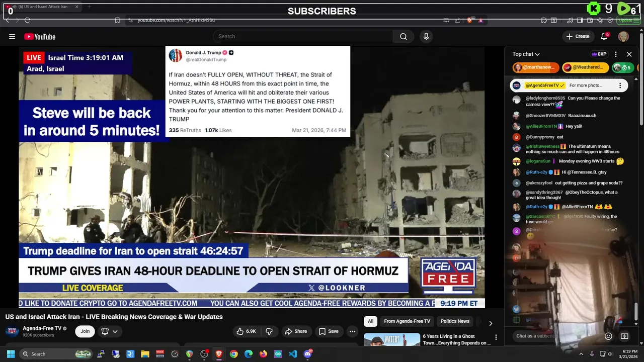The width and height of the screenshot is (644, 362).
Task: Open File Explorer from the taskbar
Action: pos(145,354)
